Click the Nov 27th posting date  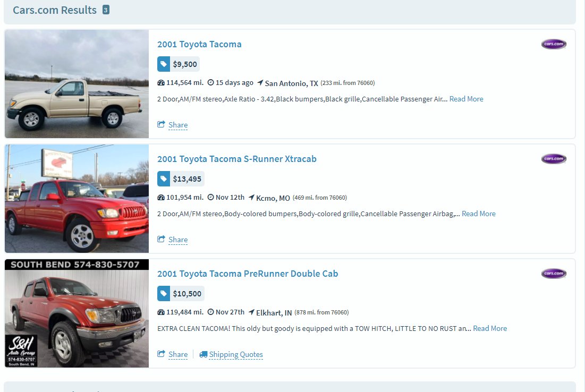230,312
